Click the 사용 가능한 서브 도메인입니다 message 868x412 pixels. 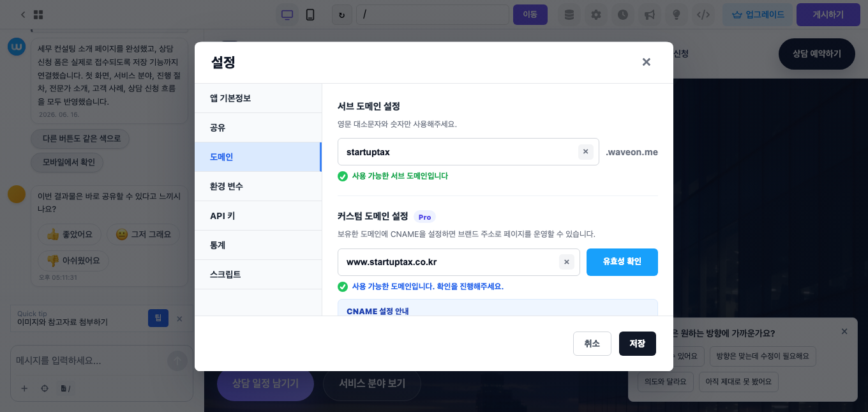tap(400, 176)
